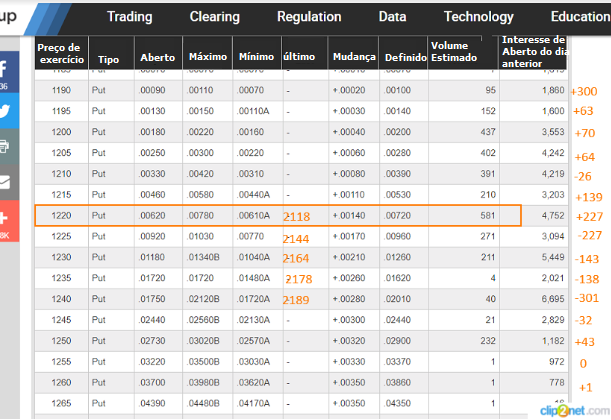Click strike price 1250 in the table
The height and width of the screenshot is (420, 611).
coord(62,341)
